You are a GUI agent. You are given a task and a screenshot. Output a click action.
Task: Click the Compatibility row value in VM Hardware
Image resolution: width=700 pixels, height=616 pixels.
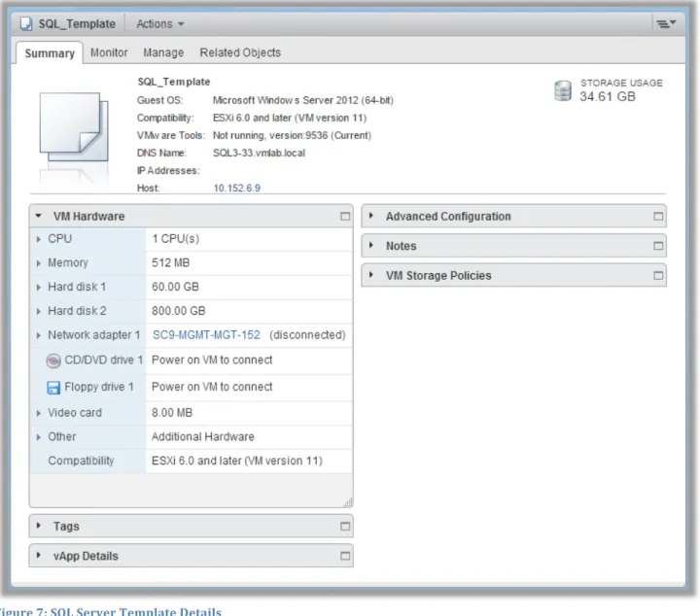(236, 461)
